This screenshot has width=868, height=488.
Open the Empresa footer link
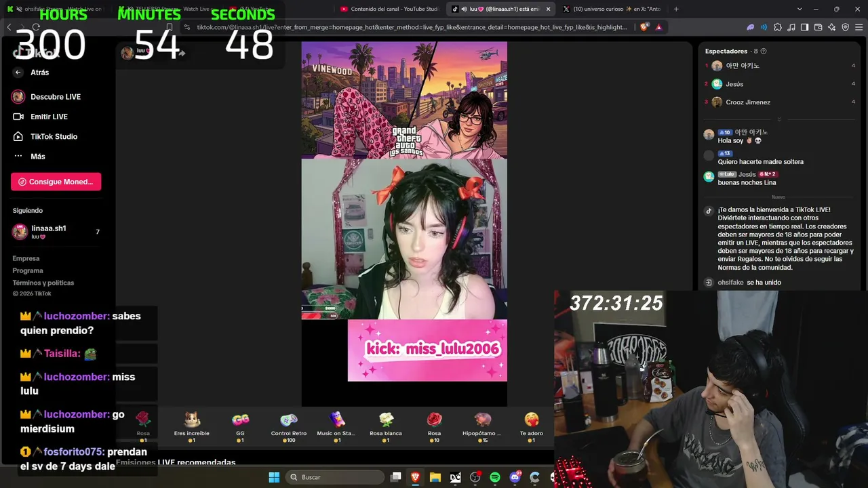pos(26,258)
